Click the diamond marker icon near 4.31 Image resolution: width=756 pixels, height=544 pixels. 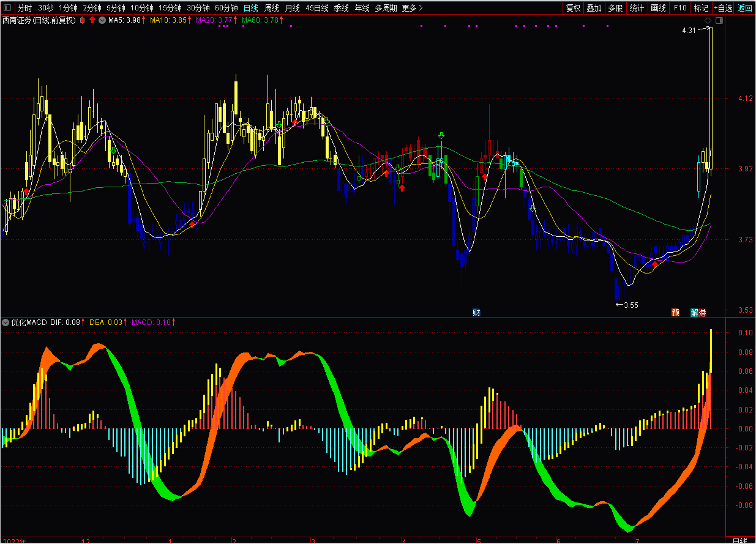(708, 21)
